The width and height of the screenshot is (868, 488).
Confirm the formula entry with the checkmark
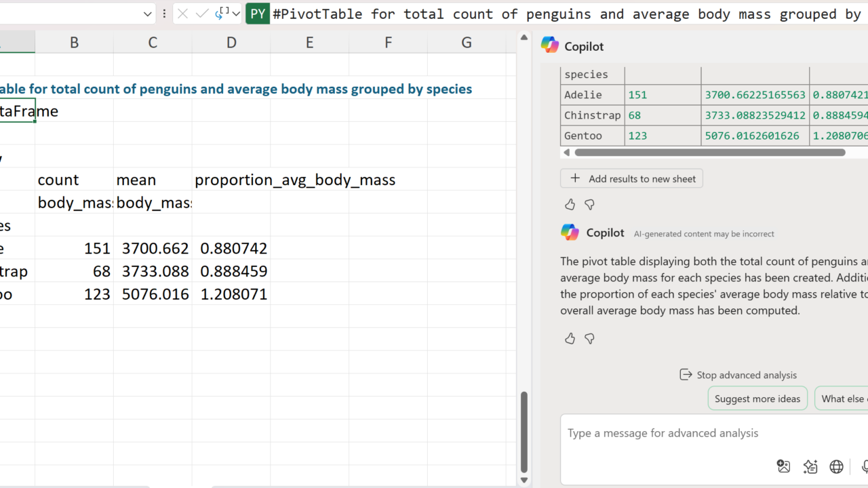pyautogui.click(x=202, y=14)
